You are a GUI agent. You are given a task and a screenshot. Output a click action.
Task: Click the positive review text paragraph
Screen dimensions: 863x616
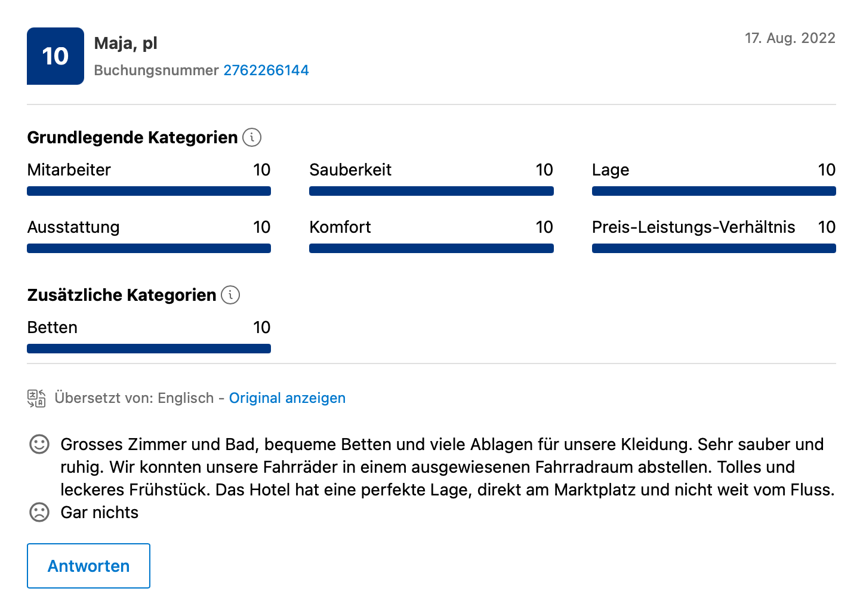[448, 467]
